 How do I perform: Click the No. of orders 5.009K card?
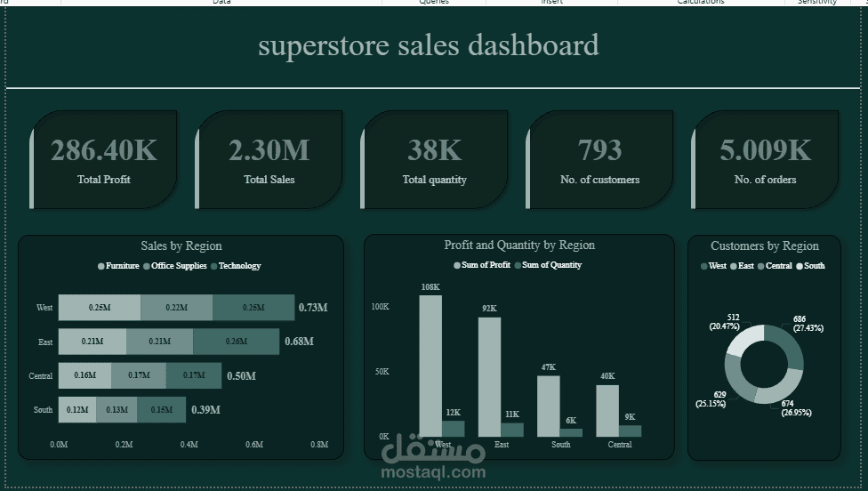765,159
